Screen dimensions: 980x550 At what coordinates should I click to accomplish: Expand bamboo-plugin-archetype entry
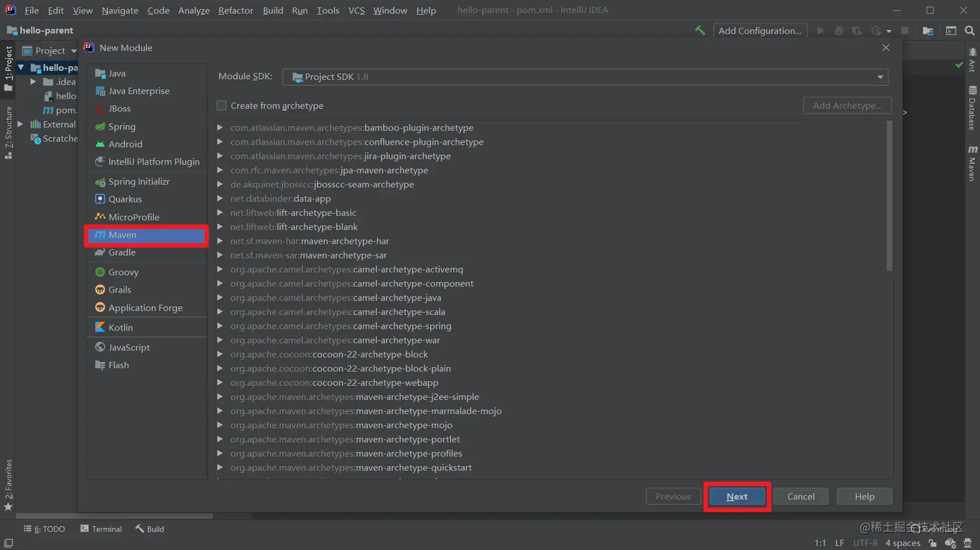[x=220, y=128]
